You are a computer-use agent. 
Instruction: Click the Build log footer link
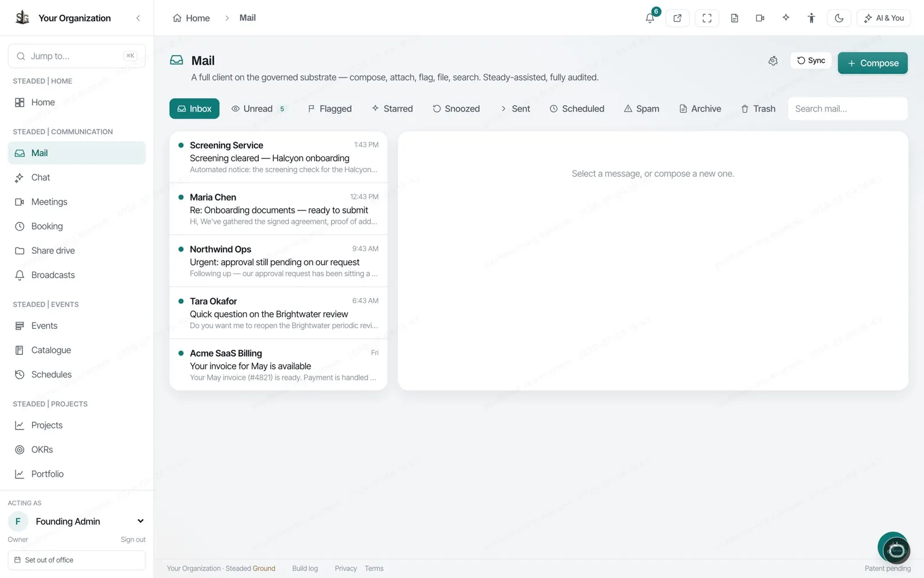(x=305, y=569)
